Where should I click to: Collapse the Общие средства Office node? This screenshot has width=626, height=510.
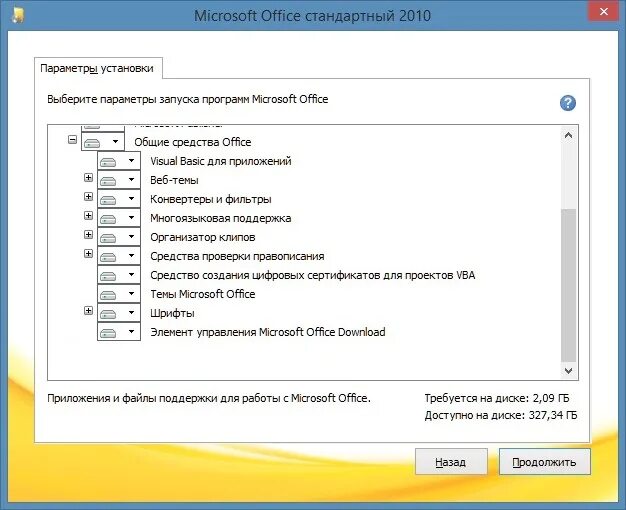(72, 139)
